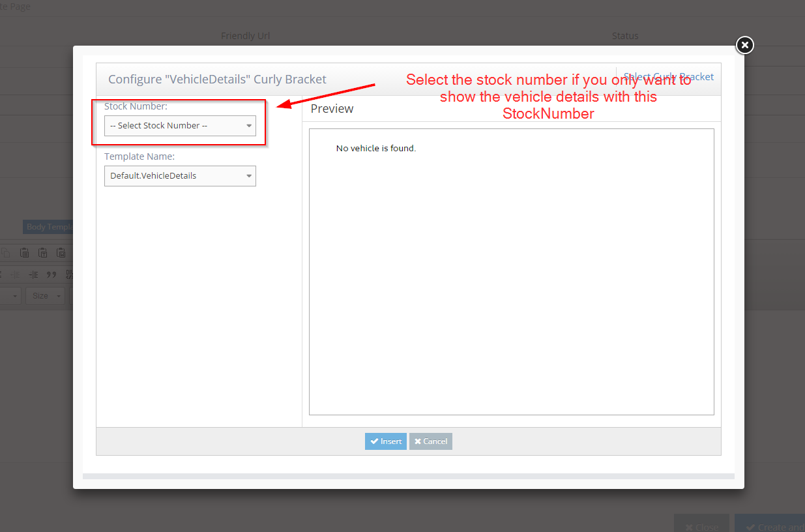Click the Create and button at bottom right
Image resolution: width=805 pixels, height=532 pixels.
point(771,524)
